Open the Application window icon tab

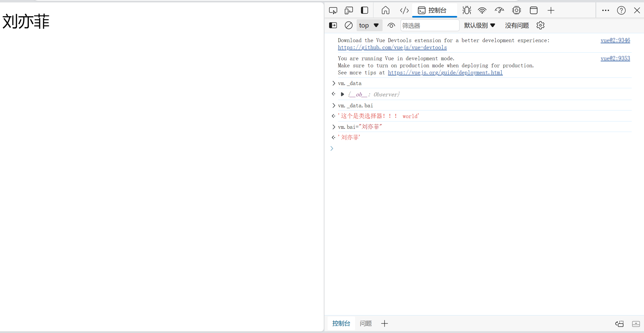[x=534, y=10]
